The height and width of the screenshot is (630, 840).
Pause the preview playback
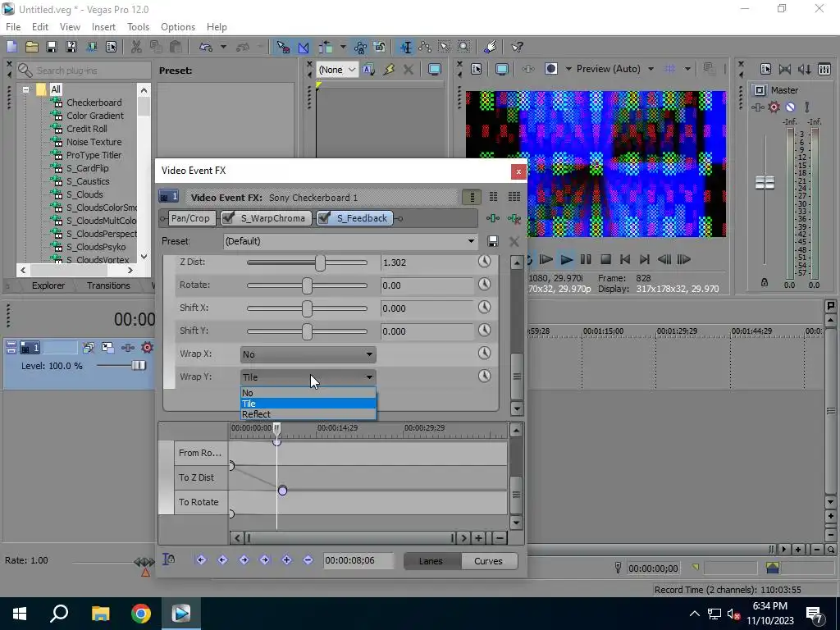tap(586, 260)
